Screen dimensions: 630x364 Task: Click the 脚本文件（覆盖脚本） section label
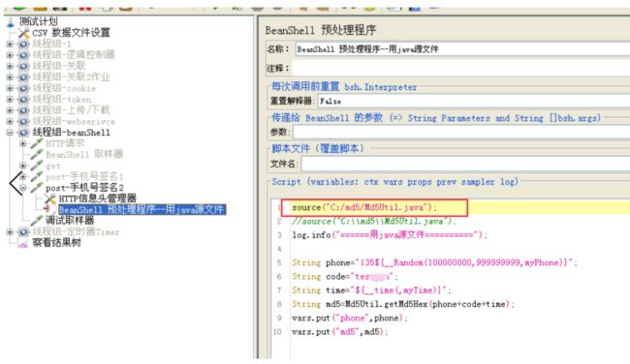coord(318,148)
